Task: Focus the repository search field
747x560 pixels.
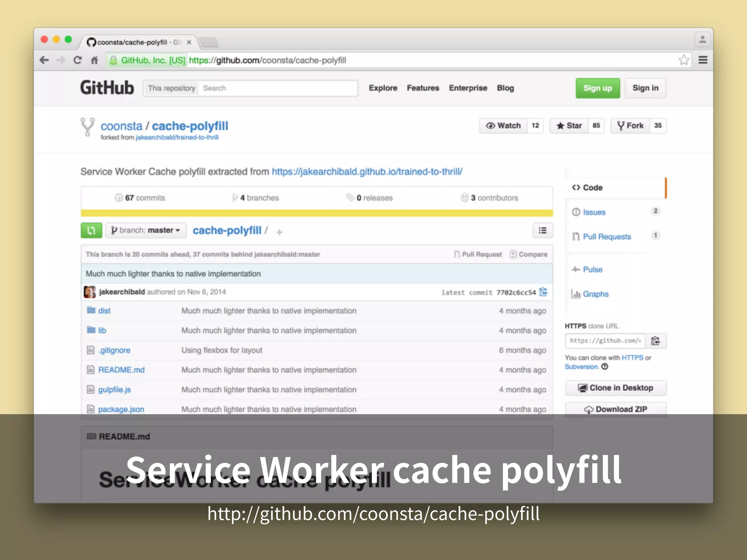Action: 277,88
